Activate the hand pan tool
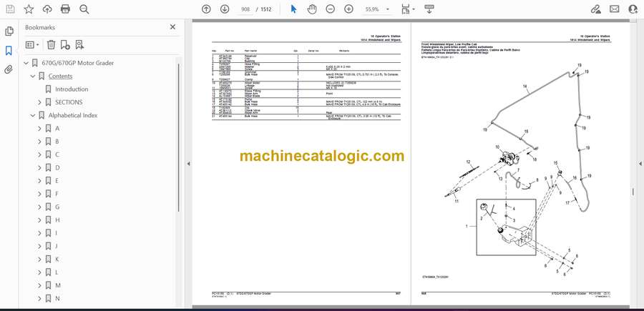Viewport: 644px width, 311px height. coord(312,9)
